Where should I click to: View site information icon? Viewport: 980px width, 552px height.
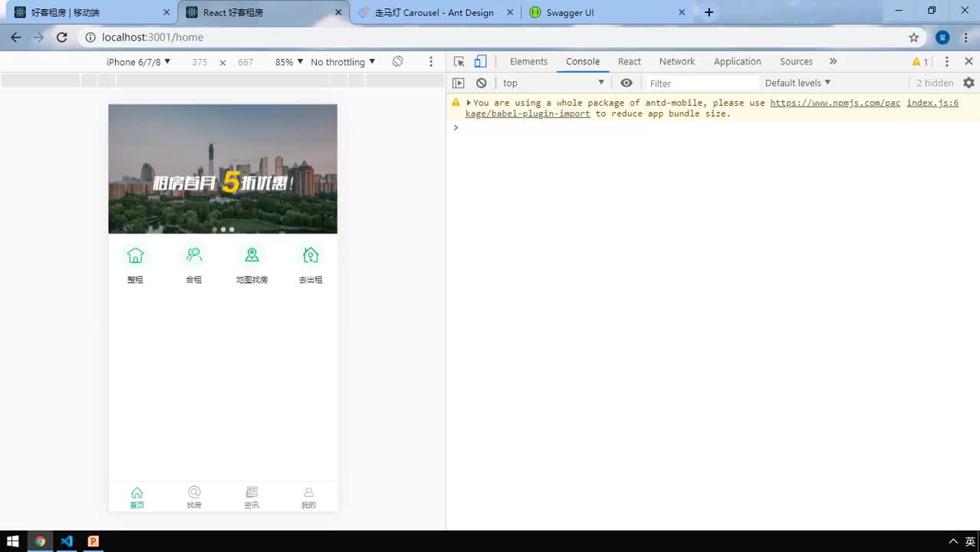pyautogui.click(x=90, y=38)
